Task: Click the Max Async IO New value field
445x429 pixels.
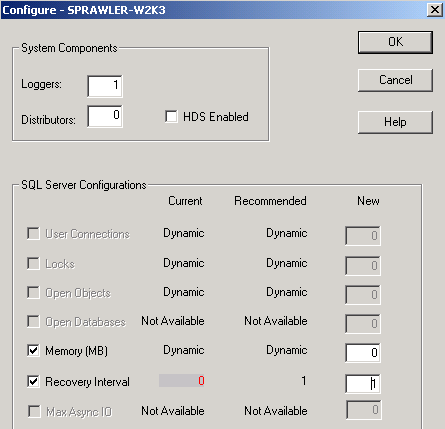Action: (364, 410)
